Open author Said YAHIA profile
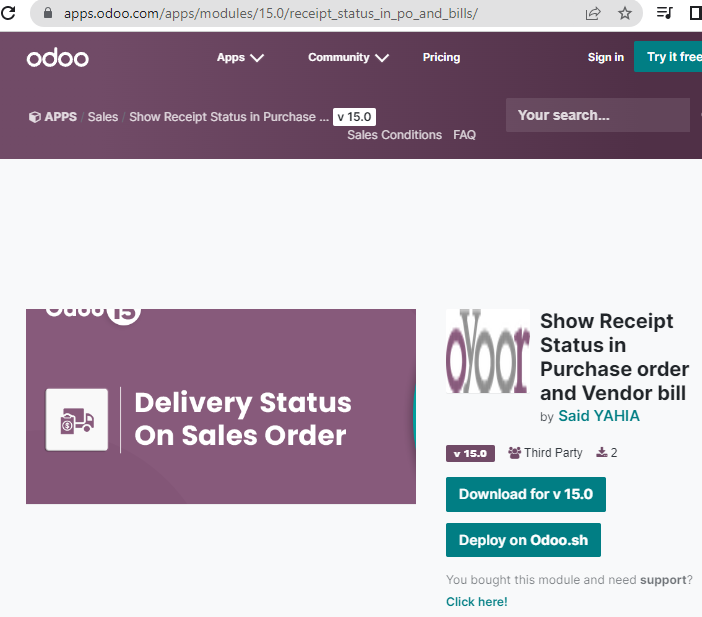 [x=599, y=416]
